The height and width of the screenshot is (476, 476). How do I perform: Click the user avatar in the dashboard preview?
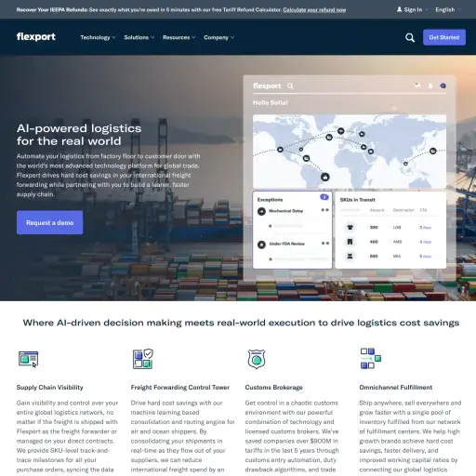(443, 86)
